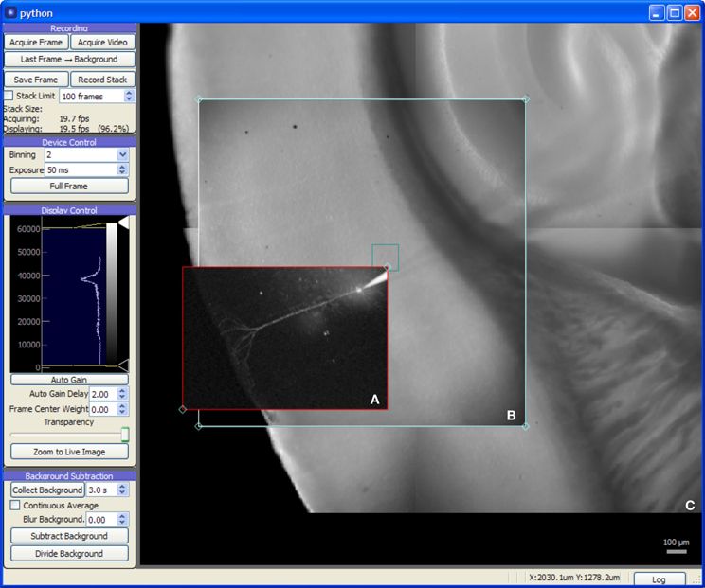Increase Blur Background with up arrow
705x588 pixels.
122,517
